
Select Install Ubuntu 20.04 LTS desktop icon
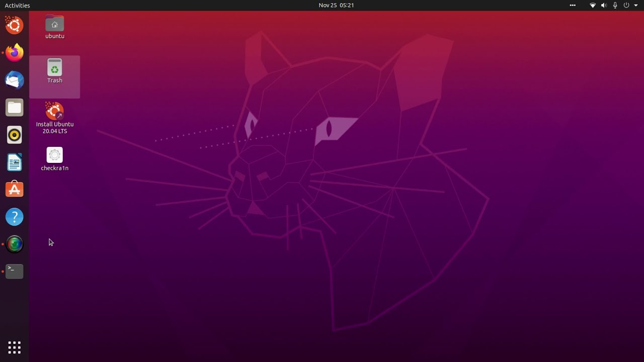[x=54, y=118]
